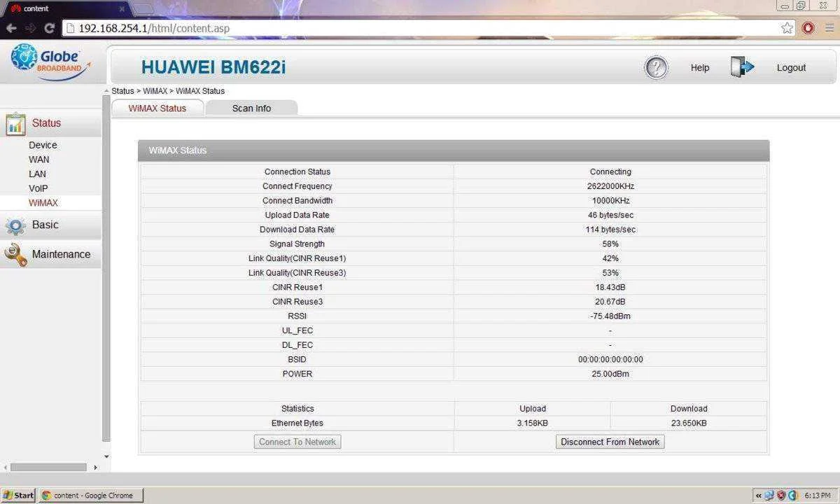
Task: Click the RSSI value -75.48dBm
Action: (x=610, y=316)
